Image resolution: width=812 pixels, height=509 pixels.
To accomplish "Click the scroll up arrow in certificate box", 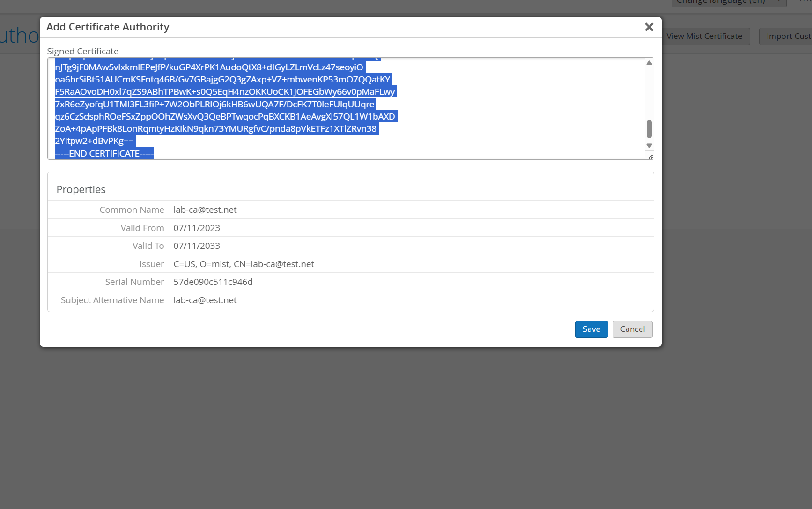I will tap(649, 63).
